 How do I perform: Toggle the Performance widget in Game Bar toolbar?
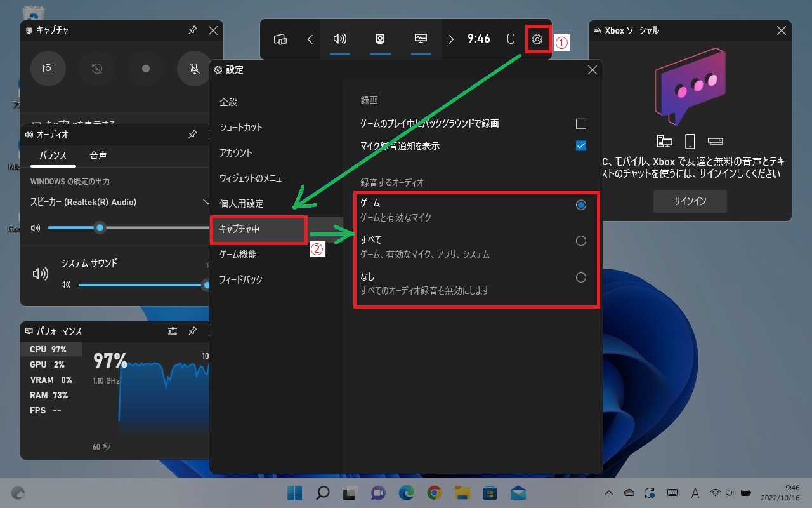pyautogui.click(x=421, y=39)
